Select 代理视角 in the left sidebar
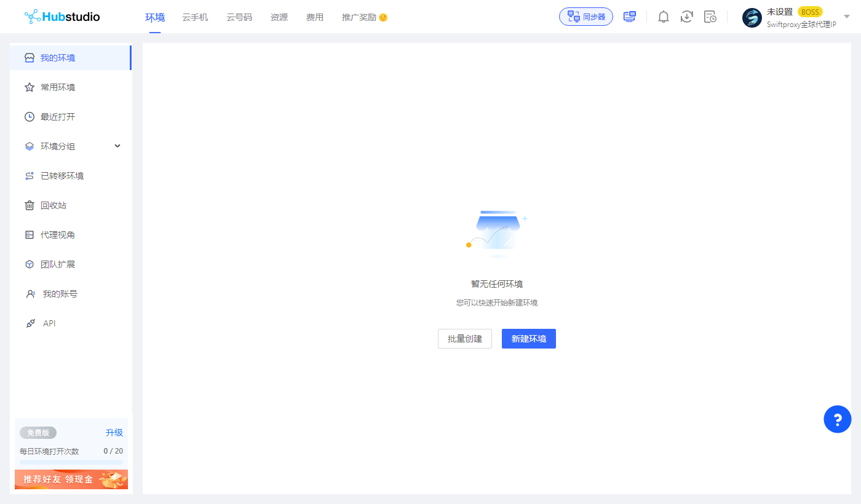This screenshot has width=861, height=504. pos(57,234)
